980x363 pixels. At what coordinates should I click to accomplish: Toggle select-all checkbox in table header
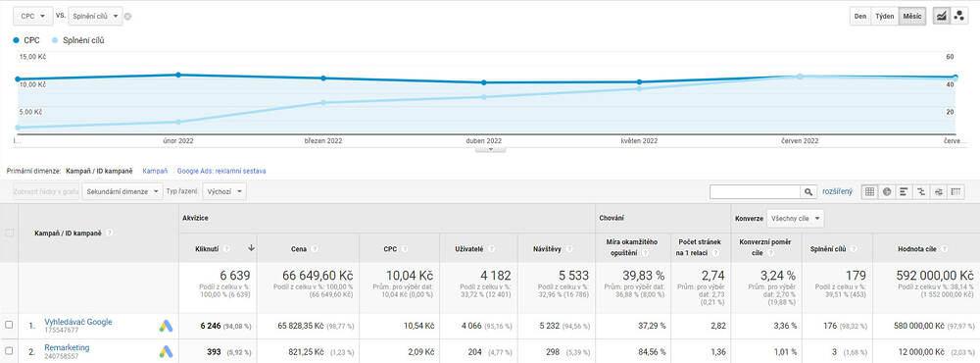pos(9,233)
